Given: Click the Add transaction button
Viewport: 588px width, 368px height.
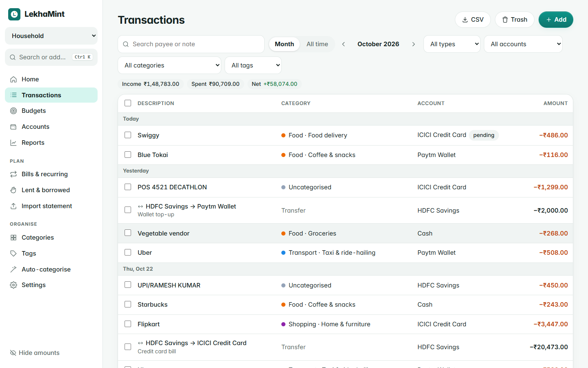Looking at the screenshot, I should (x=556, y=20).
